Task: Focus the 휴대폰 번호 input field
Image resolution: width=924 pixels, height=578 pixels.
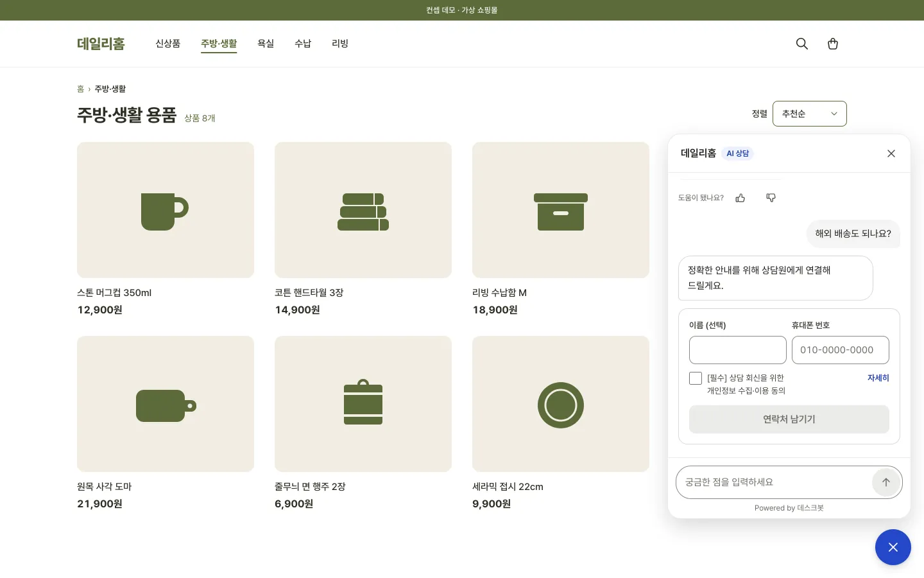Action: [x=841, y=350]
